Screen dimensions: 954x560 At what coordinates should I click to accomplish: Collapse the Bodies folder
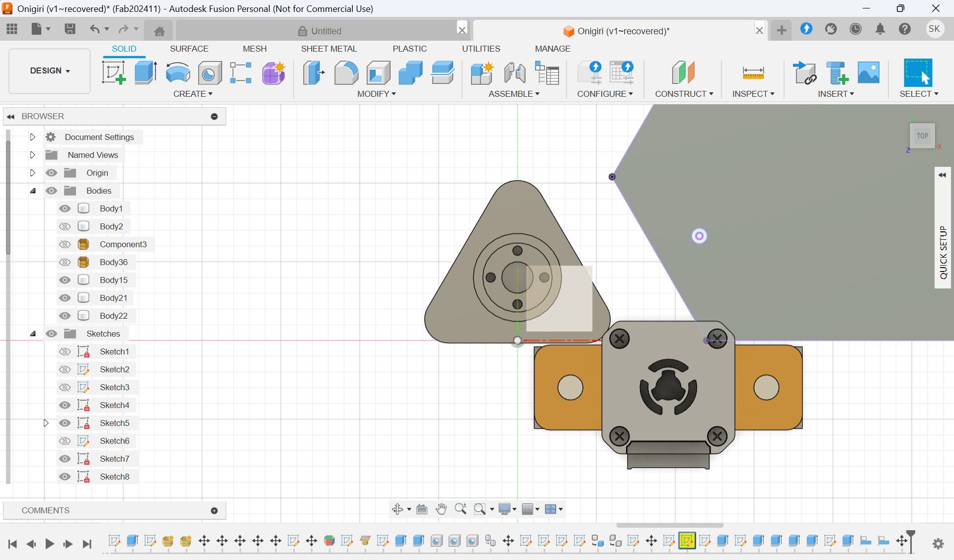click(x=33, y=191)
